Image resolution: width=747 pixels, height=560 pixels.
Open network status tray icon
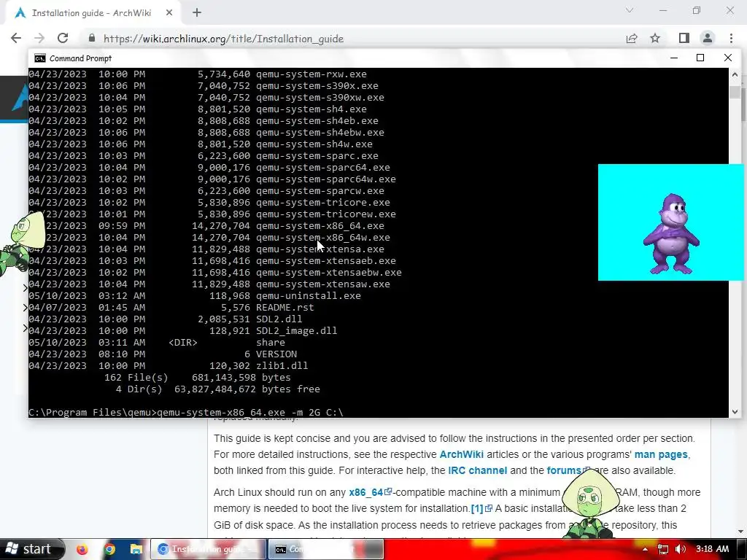pos(662,549)
